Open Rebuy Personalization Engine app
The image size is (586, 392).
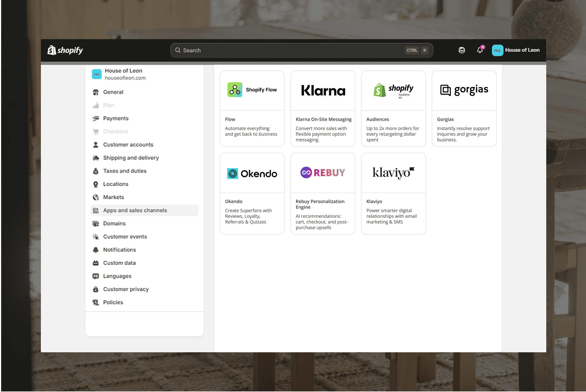(320, 204)
